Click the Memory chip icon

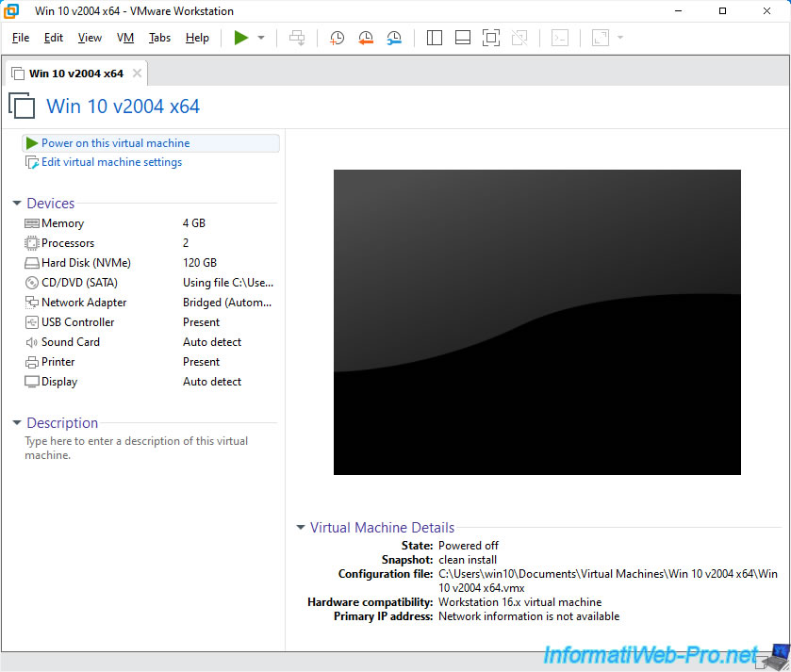click(x=32, y=223)
